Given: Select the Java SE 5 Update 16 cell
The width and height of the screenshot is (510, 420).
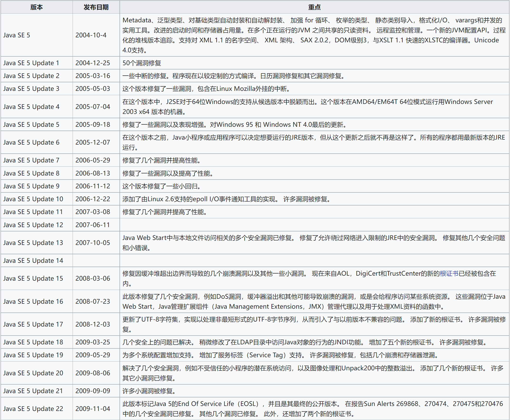Looking at the screenshot, I should pyautogui.click(x=33, y=302).
